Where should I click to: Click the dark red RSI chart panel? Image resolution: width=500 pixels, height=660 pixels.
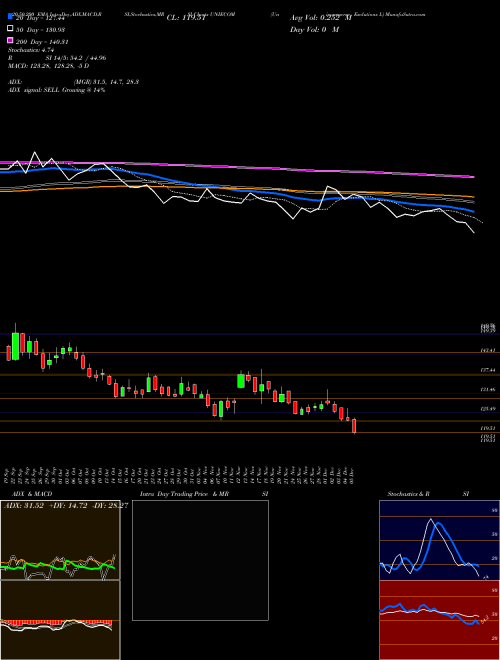point(439,620)
